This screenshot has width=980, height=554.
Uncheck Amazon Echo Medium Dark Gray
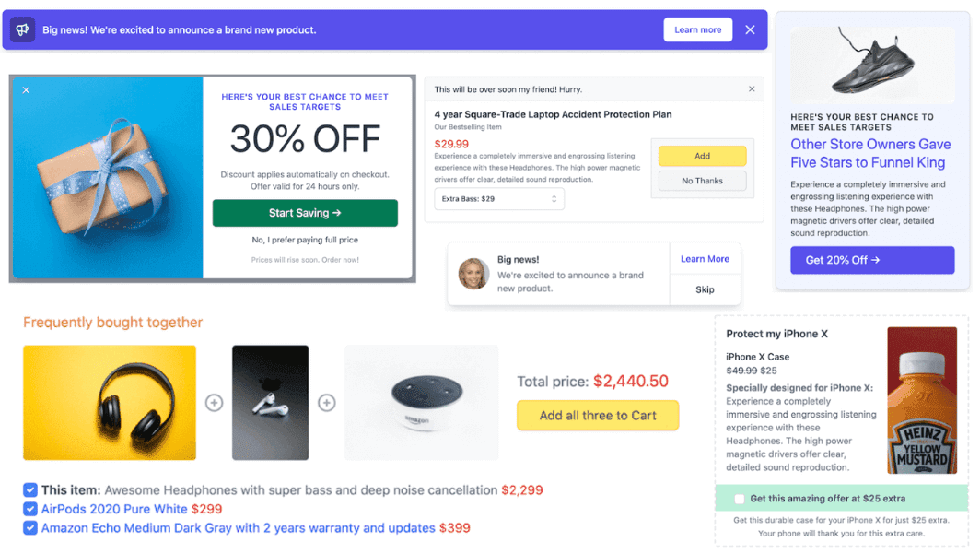click(29, 527)
